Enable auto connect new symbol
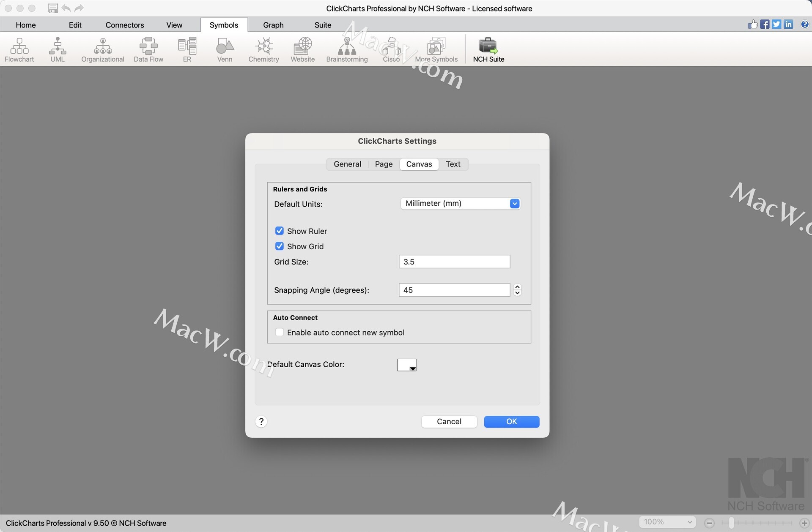The width and height of the screenshot is (812, 532). (280, 332)
